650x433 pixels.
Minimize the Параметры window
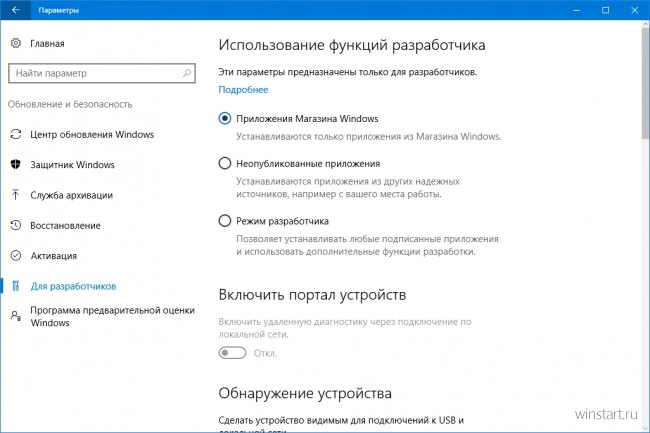tap(576, 10)
